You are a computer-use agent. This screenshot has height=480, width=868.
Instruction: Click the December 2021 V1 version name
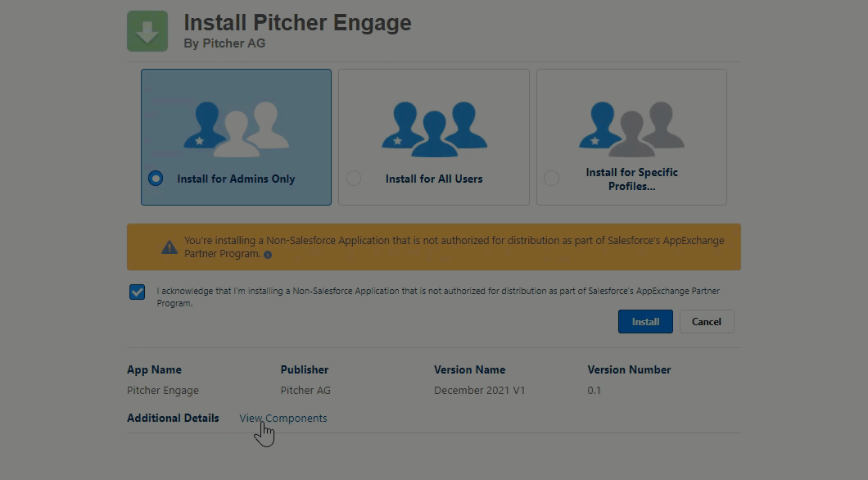[479, 391]
